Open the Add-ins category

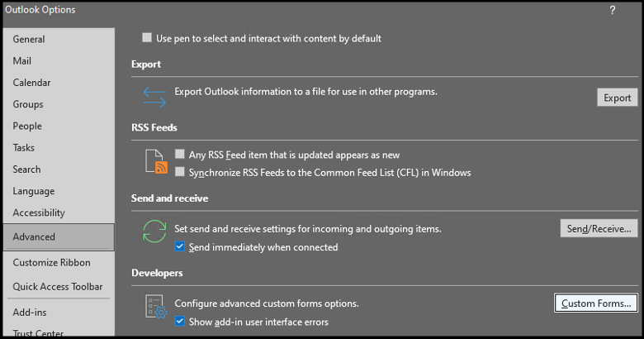point(28,313)
